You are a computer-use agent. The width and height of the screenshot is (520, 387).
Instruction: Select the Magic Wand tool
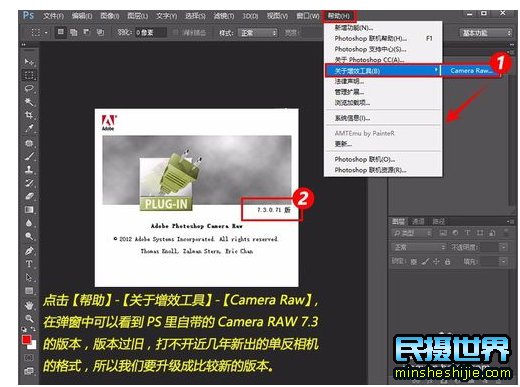click(29, 102)
